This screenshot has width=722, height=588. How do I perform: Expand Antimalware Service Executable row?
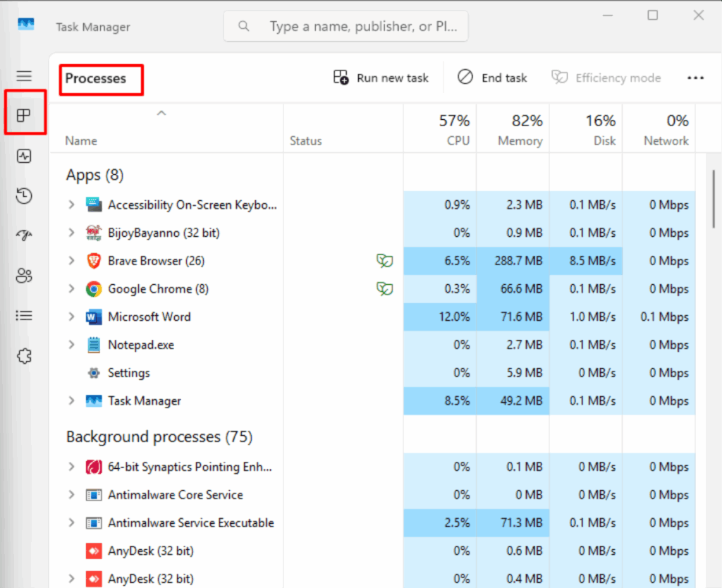pos(71,523)
